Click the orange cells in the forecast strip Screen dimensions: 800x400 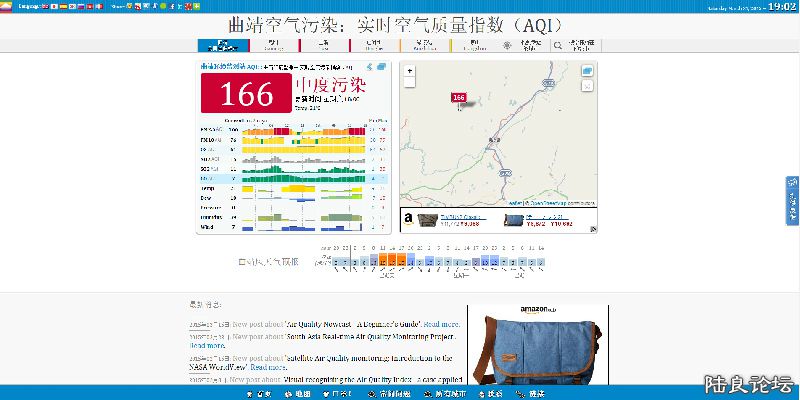(x=392, y=259)
